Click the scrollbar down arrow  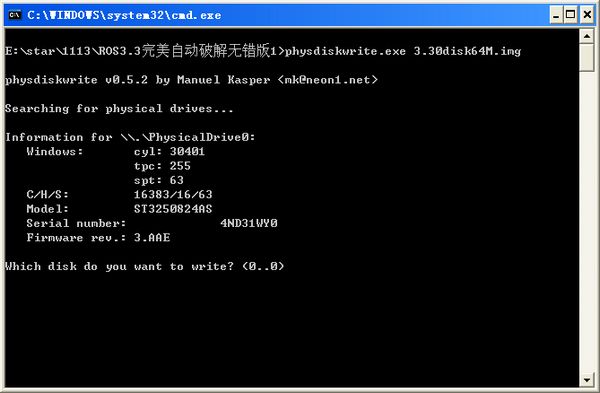pyautogui.click(x=587, y=380)
